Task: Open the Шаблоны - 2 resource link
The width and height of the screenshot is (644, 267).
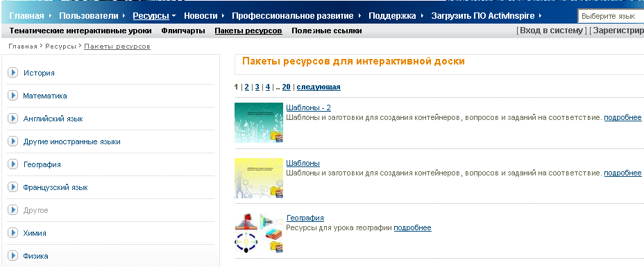Action: tap(308, 108)
